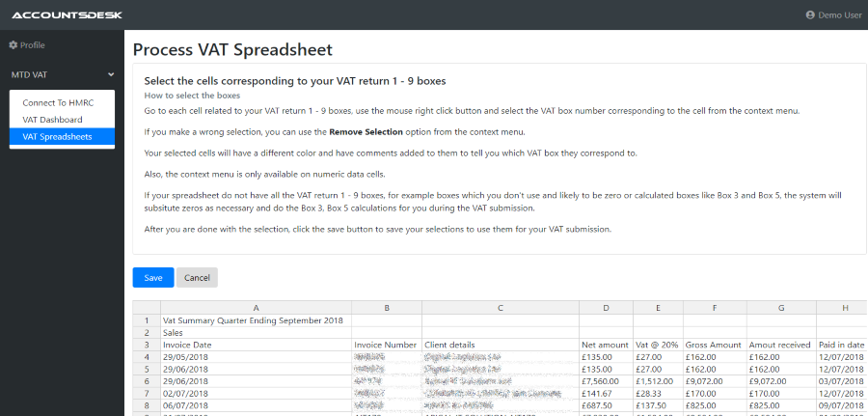Click the Gross Amount header cell
The width and height of the screenshot is (868, 416).
[714, 345]
